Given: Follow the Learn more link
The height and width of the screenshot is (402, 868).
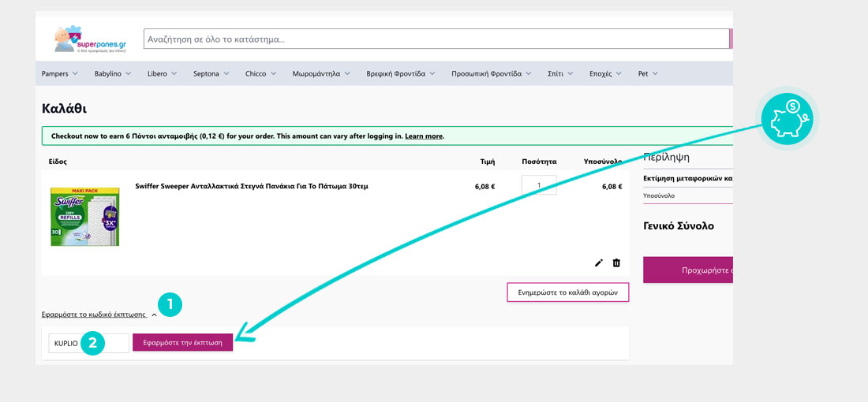Looking at the screenshot, I should (x=424, y=136).
